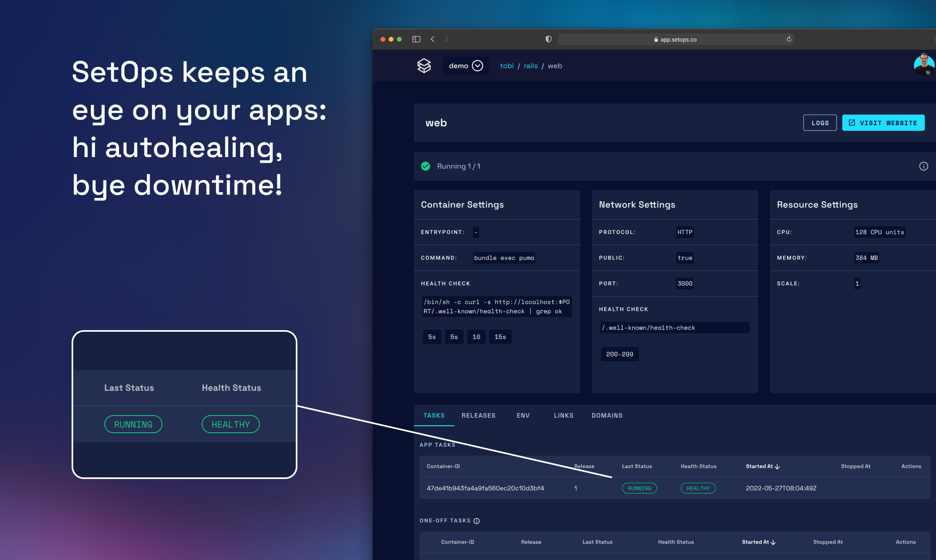Click the Health Status header in App Tasks
Screen dimensions: 936x560
click(698, 466)
